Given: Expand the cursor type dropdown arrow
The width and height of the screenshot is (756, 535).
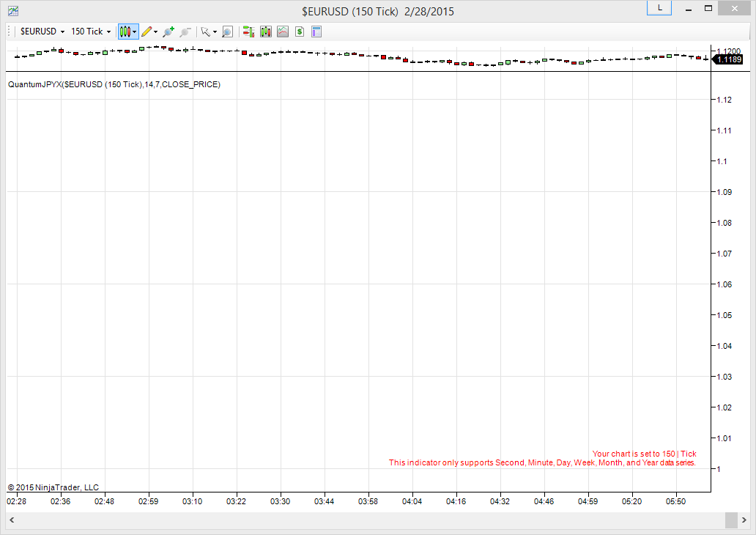Looking at the screenshot, I should [215, 32].
